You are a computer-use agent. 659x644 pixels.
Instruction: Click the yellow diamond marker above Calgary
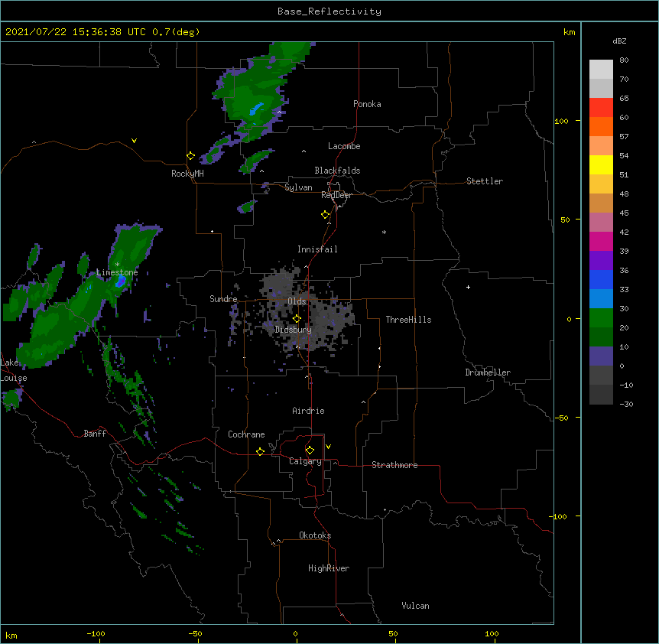point(310,450)
